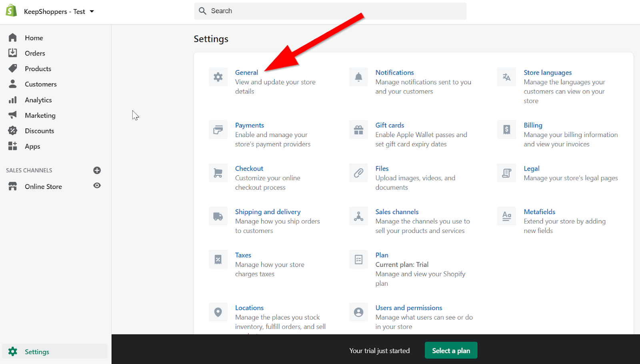Viewport: 640px width, 364px height.
Task: View online store via eye icon
Action: click(97, 185)
